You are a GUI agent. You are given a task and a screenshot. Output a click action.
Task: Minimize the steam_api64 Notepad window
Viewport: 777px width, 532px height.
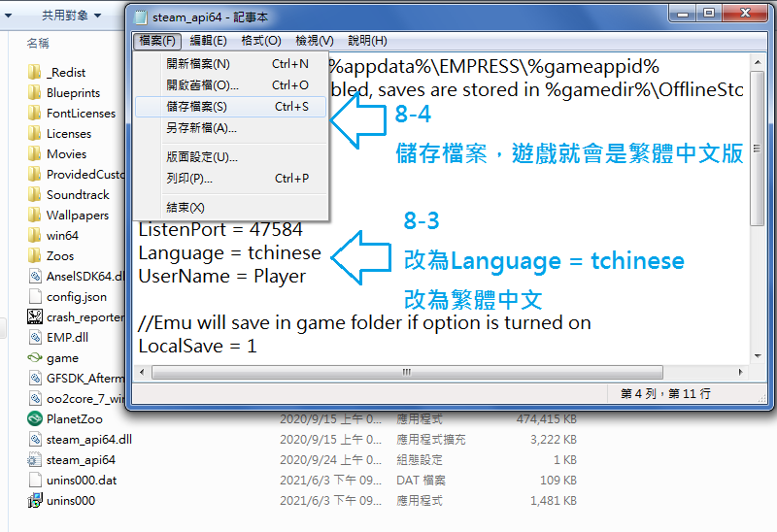tap(683, 14)
